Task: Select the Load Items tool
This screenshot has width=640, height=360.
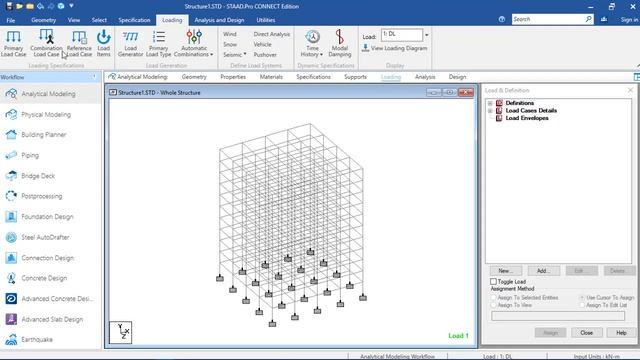Action: (x=104, y=43)
